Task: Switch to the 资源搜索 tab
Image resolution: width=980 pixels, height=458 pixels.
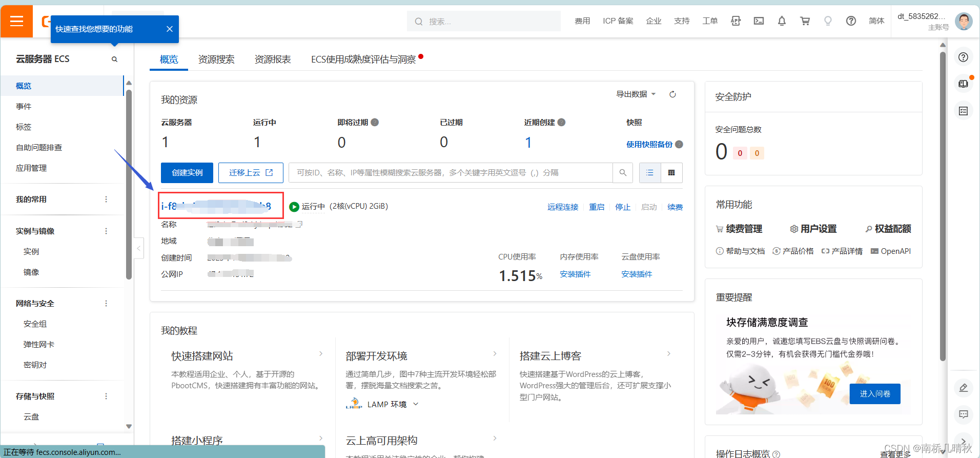Action: point(216,59)
